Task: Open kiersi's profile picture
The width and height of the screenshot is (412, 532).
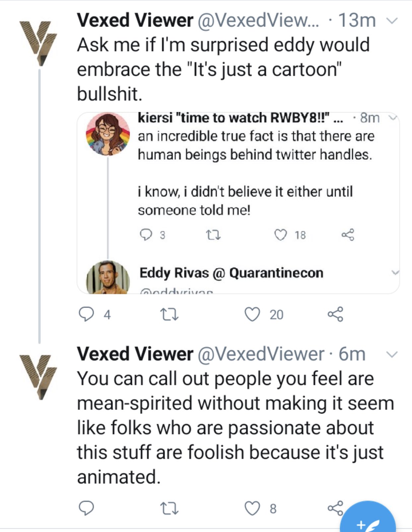Action: point(108,134)
